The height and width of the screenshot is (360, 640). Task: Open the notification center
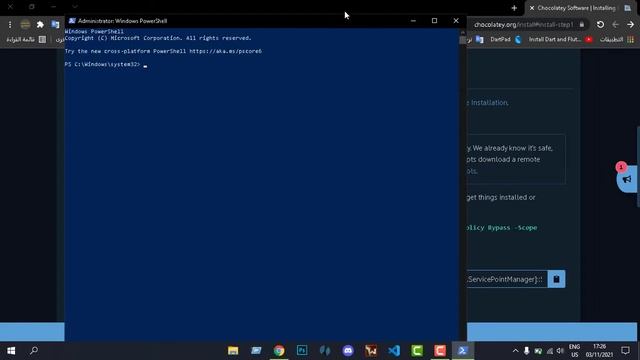[625, 351]
